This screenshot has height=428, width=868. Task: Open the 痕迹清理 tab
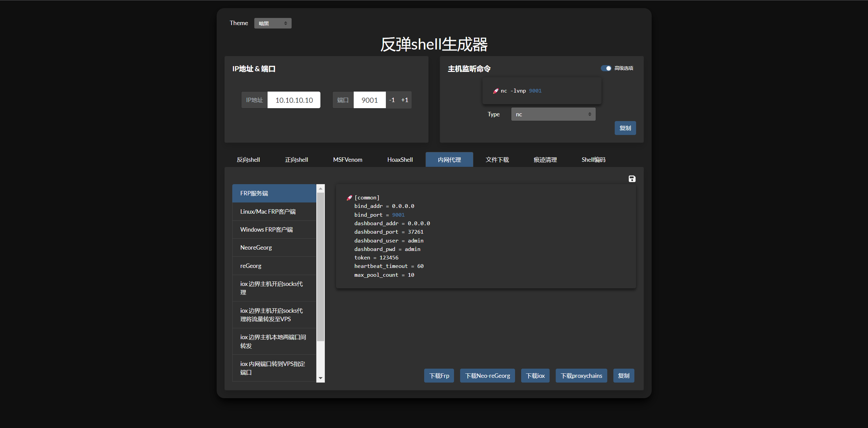pos(545,159)
